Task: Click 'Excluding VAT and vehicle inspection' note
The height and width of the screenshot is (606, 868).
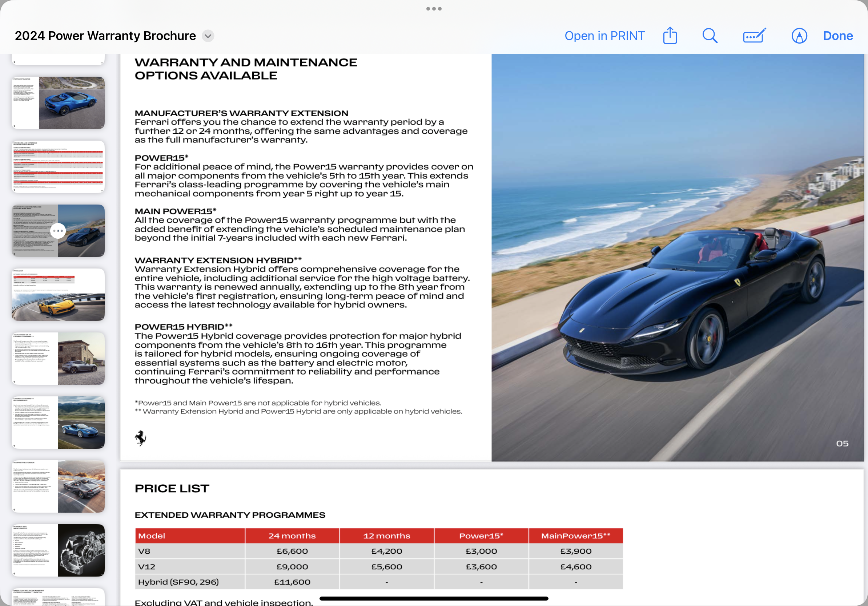Action: pos(224,602)
